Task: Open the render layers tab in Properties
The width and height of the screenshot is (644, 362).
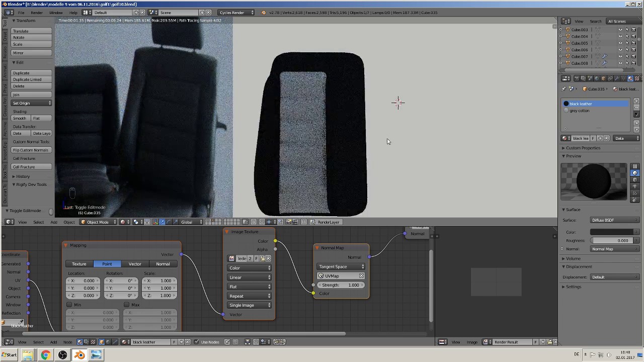Action: click(583, 78)
